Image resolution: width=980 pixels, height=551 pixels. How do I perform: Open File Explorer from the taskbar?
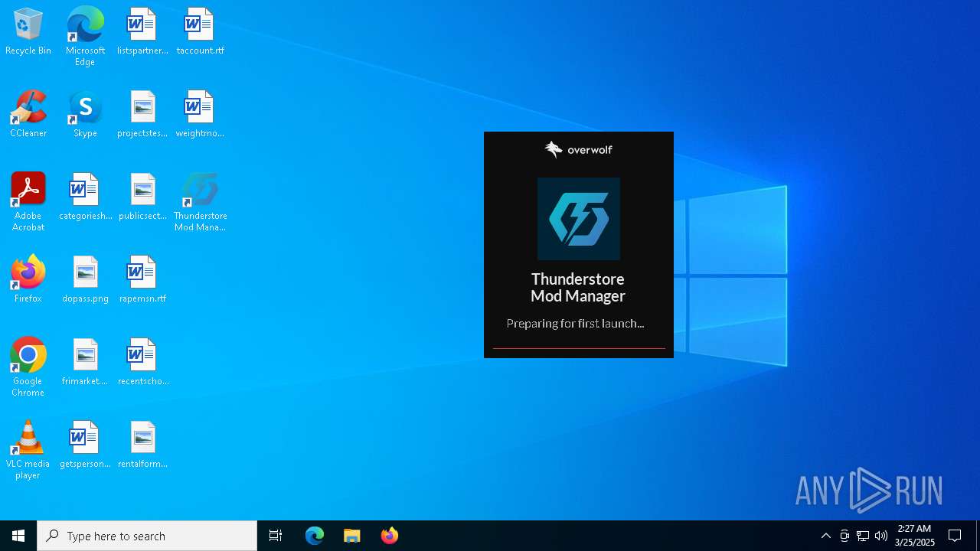click(352, 536)
